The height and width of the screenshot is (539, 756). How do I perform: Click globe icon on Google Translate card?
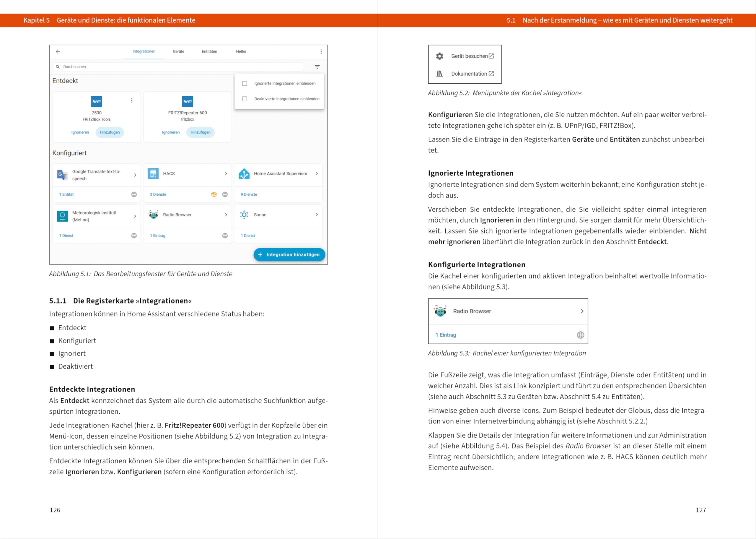pyautogui.click(x=134, y=194)
